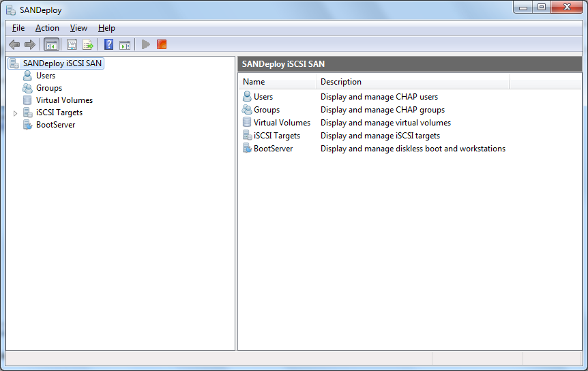Click the SANDeploy iSCSI SAN root node icon

[x=14, y=63]
